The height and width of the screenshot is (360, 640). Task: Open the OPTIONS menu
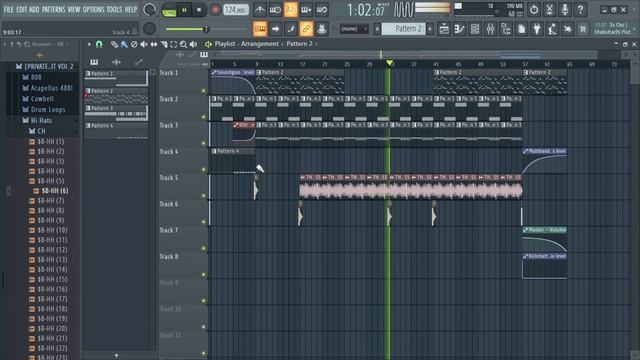pos(93,9)
